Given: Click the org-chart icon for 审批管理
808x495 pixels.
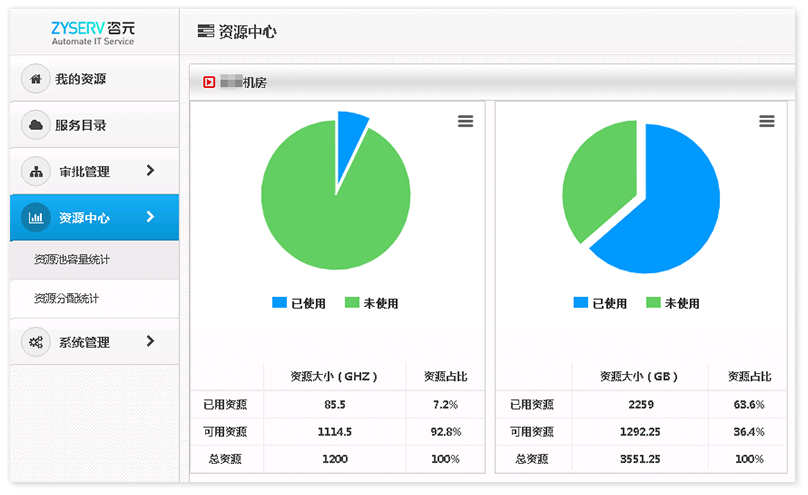Looking at the screenshot, I should [36, 171].
